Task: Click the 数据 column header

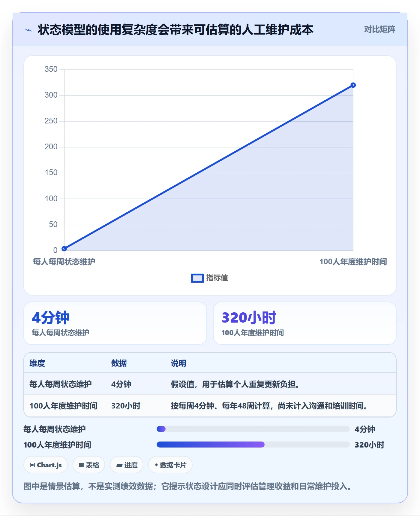Action: tap(119, 363)
